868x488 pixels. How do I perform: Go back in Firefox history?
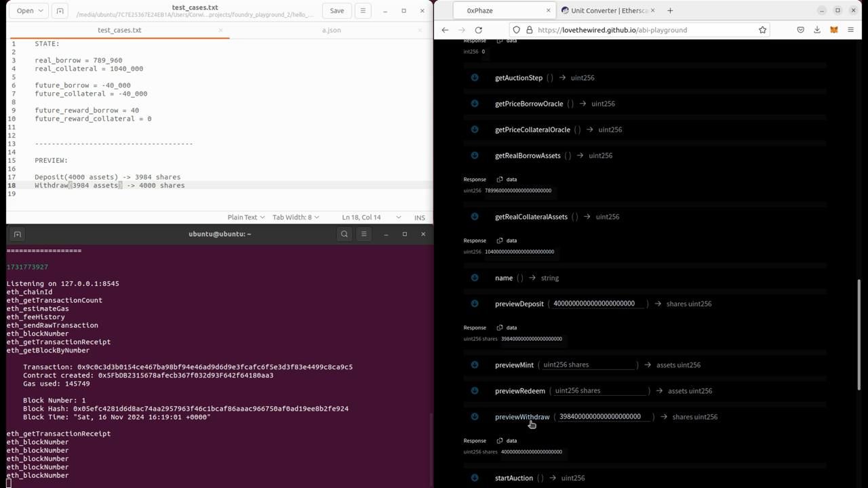445,30
